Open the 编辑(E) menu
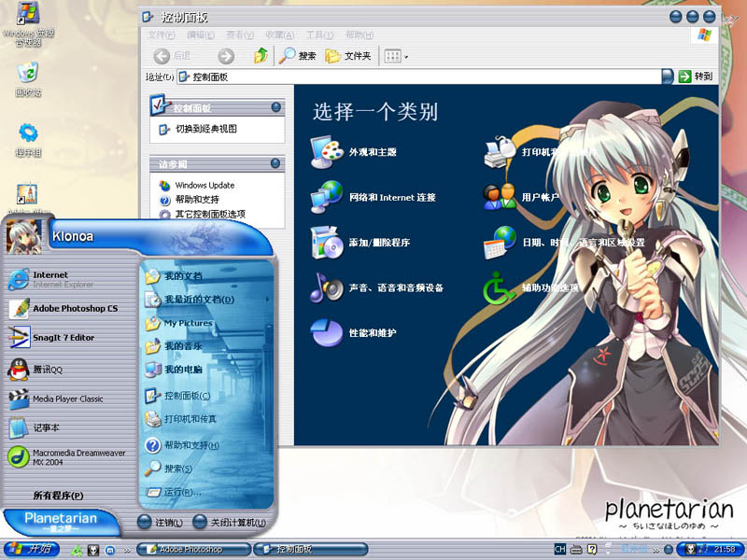The width and height of the screenshot is (747, 560). click(201, 35)
